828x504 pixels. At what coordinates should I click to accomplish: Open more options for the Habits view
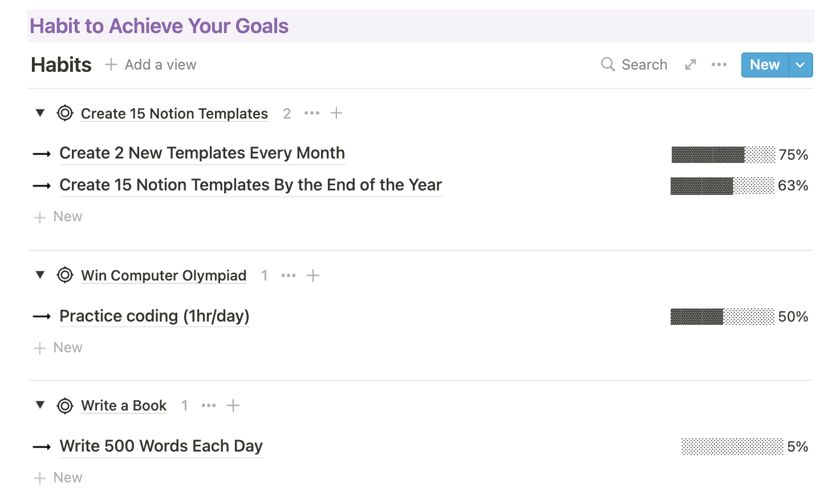[719, 64]
